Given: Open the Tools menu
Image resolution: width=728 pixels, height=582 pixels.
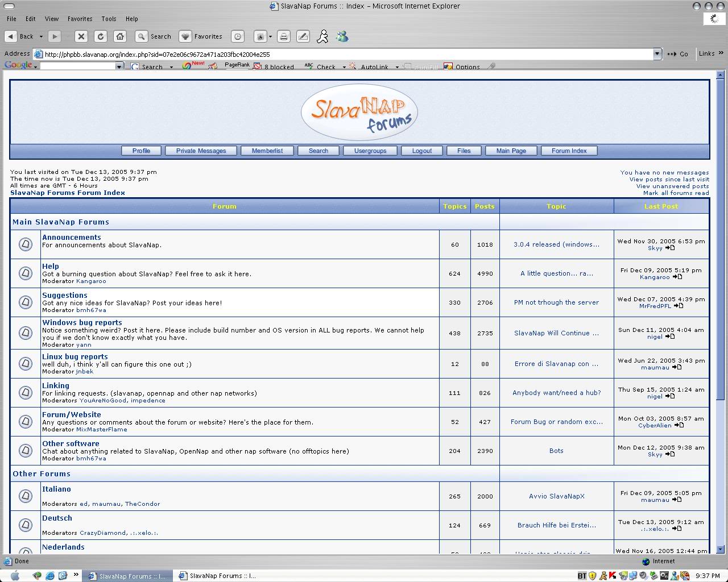Looking at the screenshot, I should [109, 19].
